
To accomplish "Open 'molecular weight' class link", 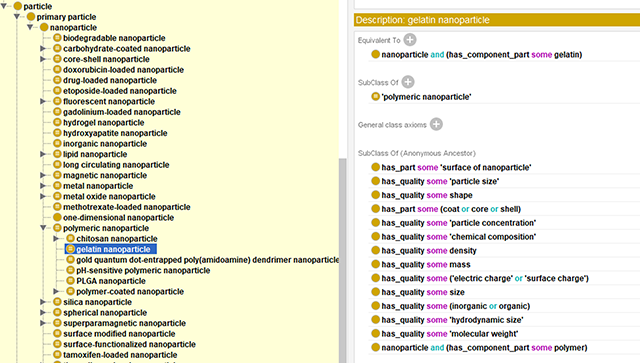I will 483,334.
